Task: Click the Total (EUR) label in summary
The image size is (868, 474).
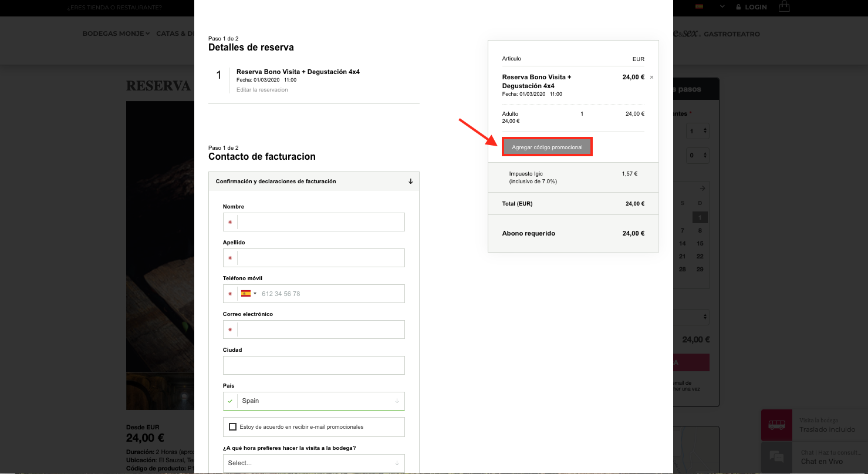Action: point(517,204)
